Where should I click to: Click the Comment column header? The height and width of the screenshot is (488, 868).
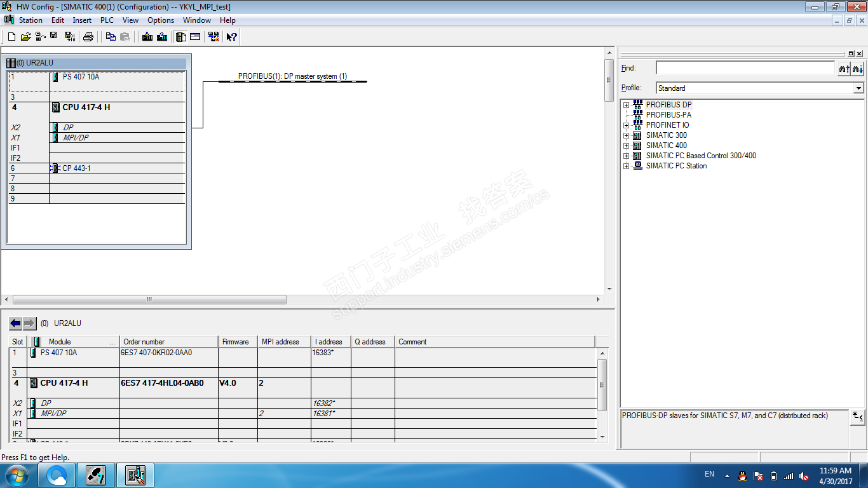(496, 342)
